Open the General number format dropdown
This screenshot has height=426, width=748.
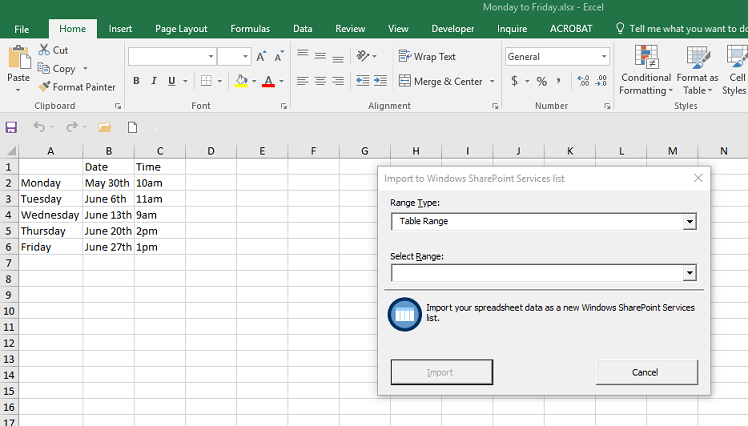pyautogui.click(x=603, y=57)
